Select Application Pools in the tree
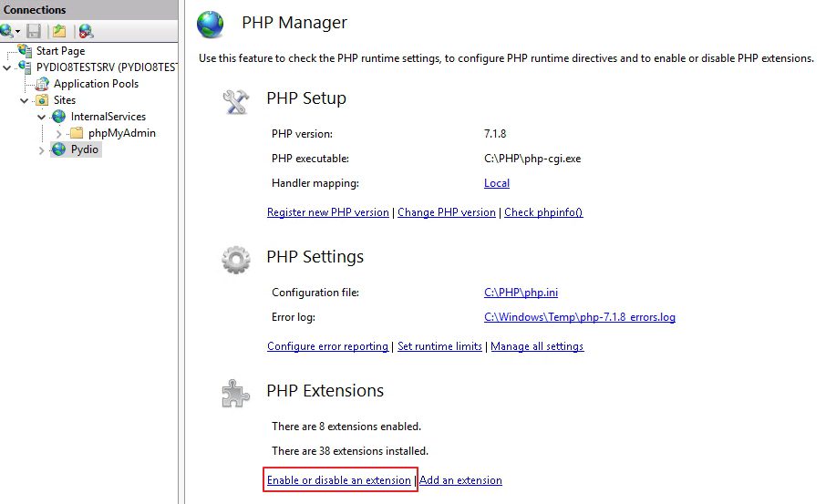 [x=96, y=84]
